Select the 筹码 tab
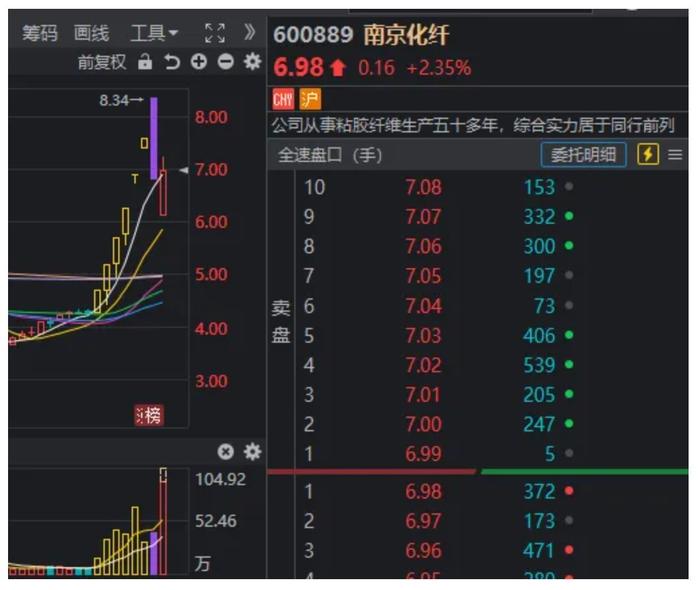Image resolution: width=700 pixels, height=590 pixels. (x=41, y=34)
